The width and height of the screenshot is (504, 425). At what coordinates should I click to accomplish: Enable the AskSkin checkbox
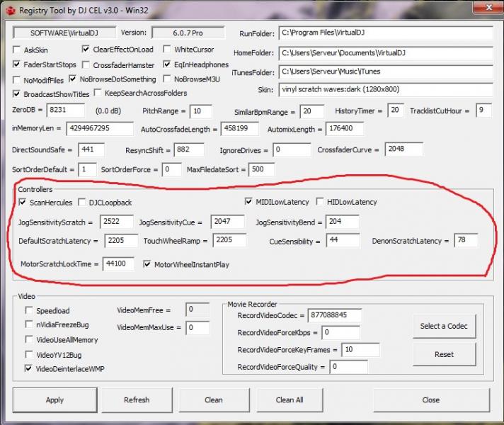coord(16,50)
